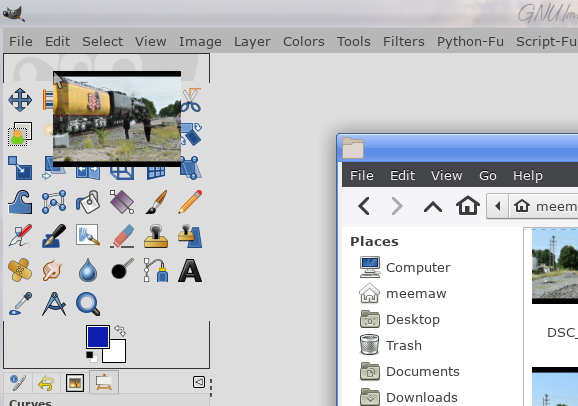Select the Measure compass tool

(54, 304)
